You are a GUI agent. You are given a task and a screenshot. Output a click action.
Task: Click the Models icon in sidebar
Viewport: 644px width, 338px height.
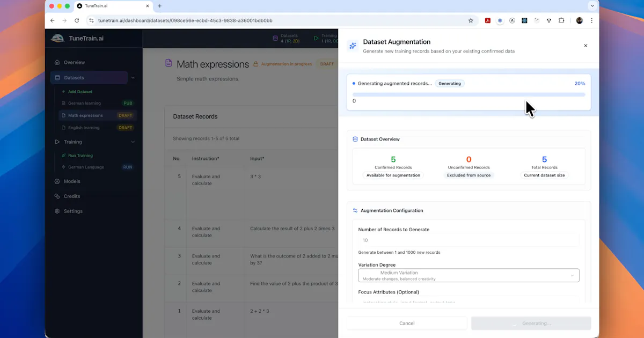point(57,181)
